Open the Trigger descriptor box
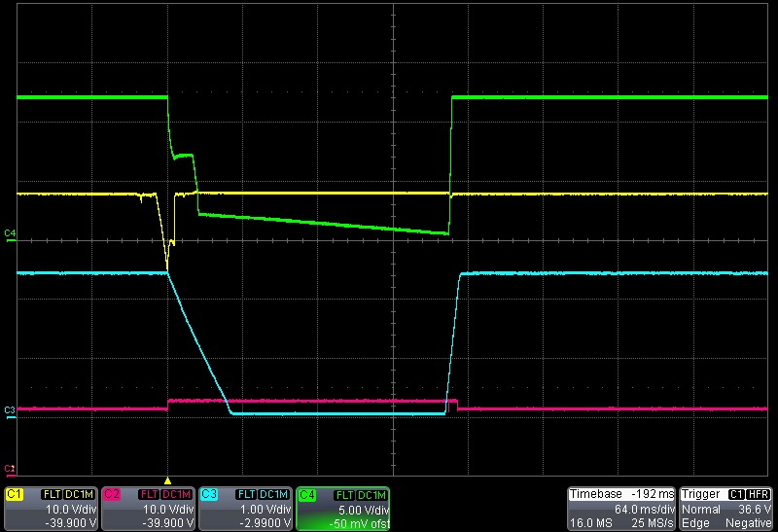The width and height of the screenshot is (778, 532). click(726, 509)
